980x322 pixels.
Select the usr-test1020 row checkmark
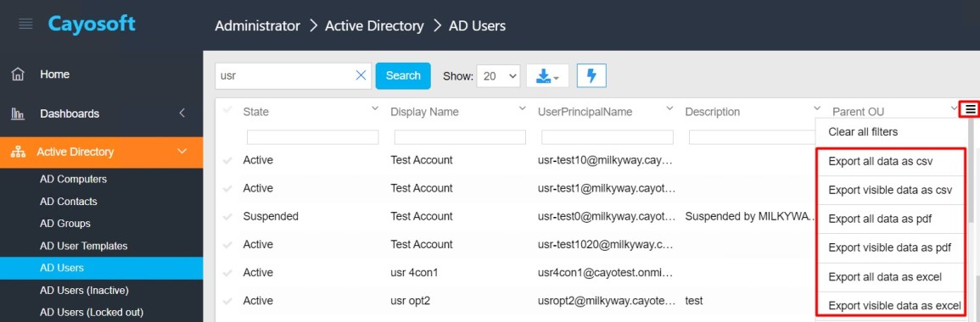click(x=227, y=245)
